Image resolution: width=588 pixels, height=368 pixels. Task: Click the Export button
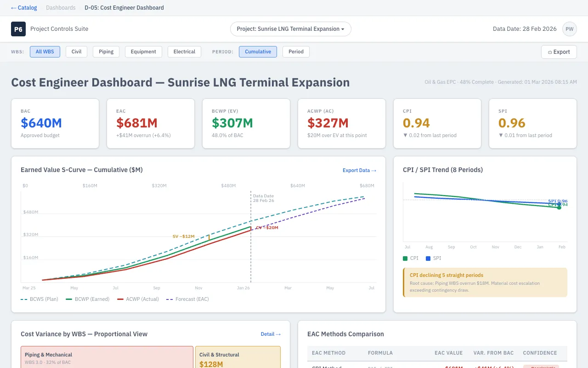[559, 52]
